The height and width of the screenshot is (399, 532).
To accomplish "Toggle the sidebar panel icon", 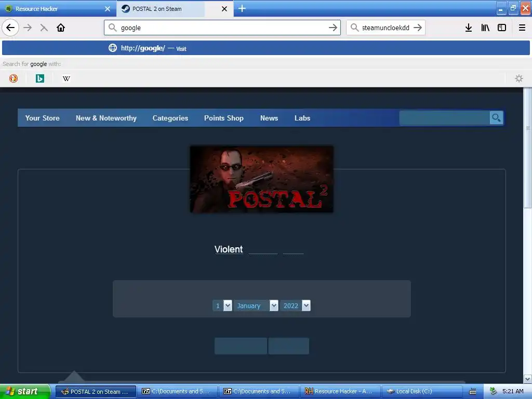I will pyautogui.click(x=502, y=28).
